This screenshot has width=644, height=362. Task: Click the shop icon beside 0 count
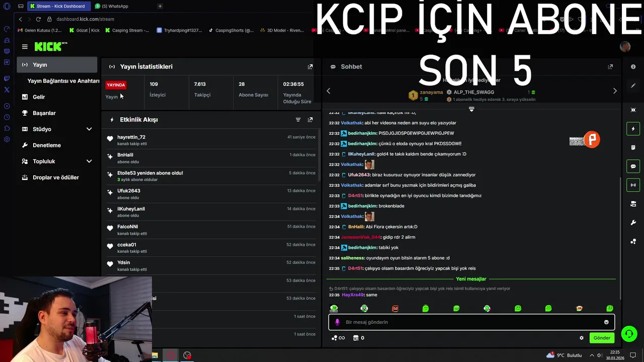point(356,338)
